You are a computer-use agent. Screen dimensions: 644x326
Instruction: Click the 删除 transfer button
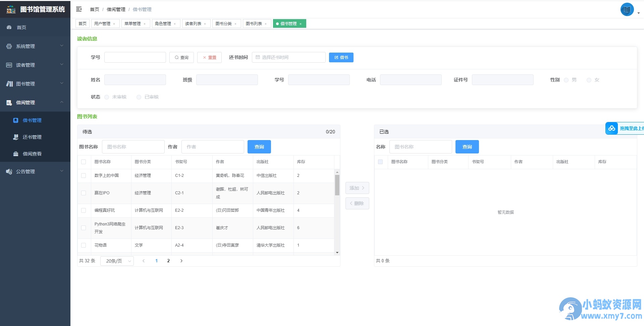[357, 203]
